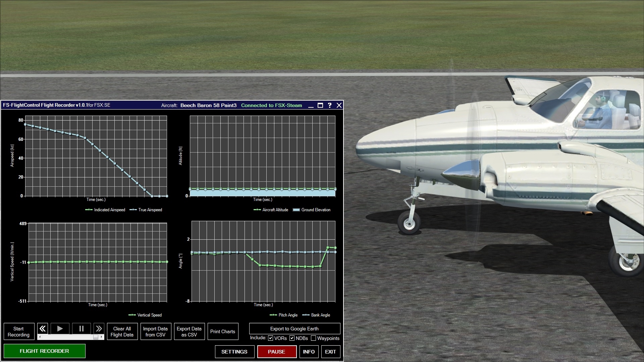The height and width of the screenshot is (362, 644).
Task: Select the Indicated Airspeed legend marker
Action: 88,209
